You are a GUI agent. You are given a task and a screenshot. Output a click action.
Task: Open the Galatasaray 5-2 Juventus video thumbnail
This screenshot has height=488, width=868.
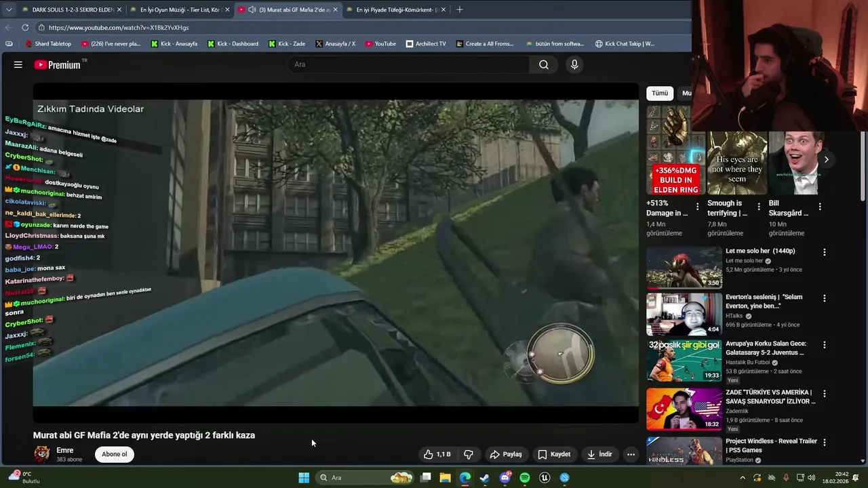[x=684, y=361]
